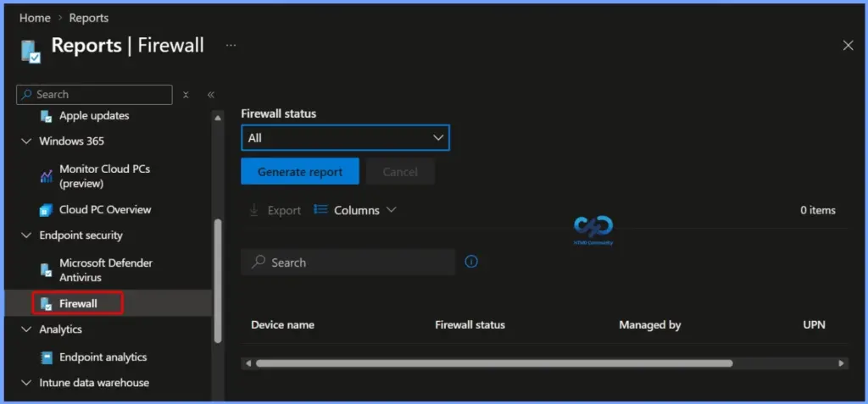
Task: Click the table scroll right arrow
Action: 841,363
